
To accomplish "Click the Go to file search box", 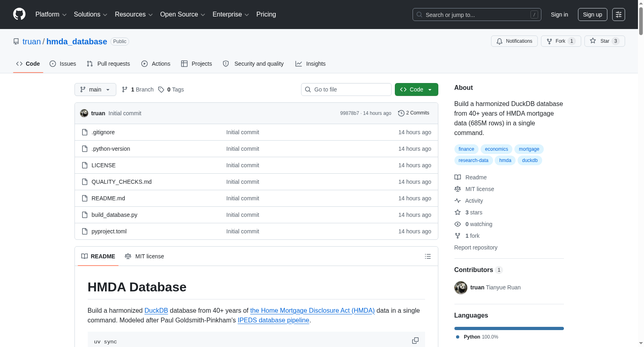I will 346,89.
